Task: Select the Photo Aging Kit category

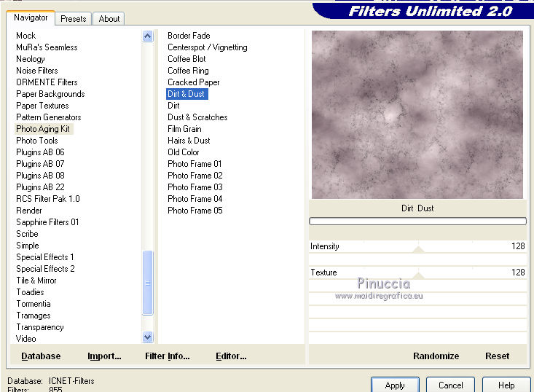Action: pyautogui.click(x=43, y=129)
